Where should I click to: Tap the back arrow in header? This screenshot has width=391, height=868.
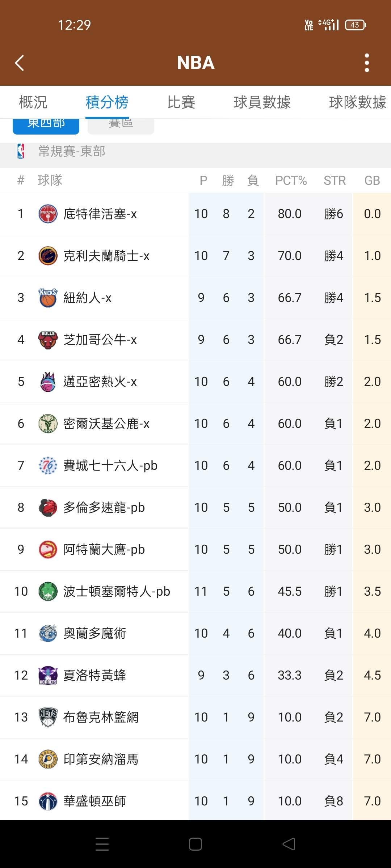[20, 63]
